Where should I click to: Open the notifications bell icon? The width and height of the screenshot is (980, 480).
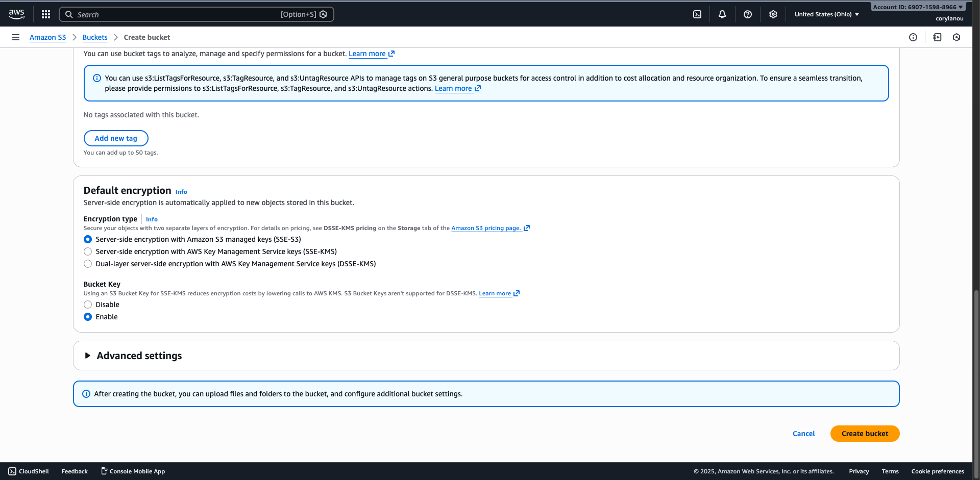[722, 14]
